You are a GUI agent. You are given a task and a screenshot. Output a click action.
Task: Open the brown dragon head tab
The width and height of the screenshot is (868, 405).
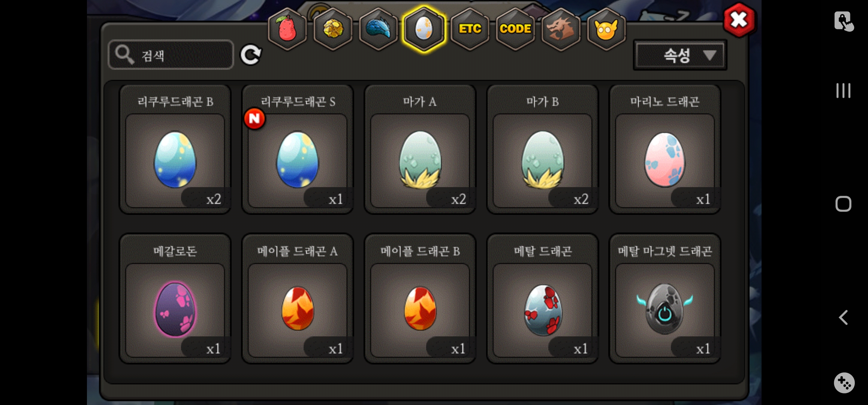(561, 29)
